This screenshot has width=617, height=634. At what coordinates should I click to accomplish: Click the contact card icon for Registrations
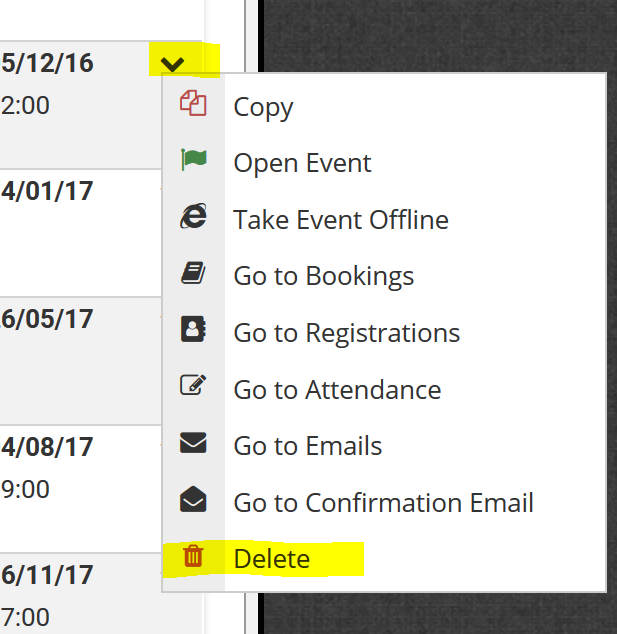[193, 330]
